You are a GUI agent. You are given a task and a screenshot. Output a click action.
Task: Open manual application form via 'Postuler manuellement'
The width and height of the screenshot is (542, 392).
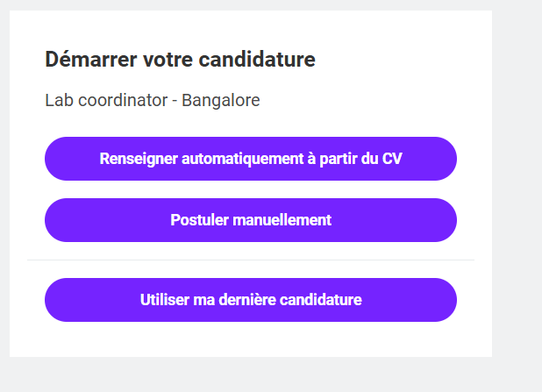point(251,220)
